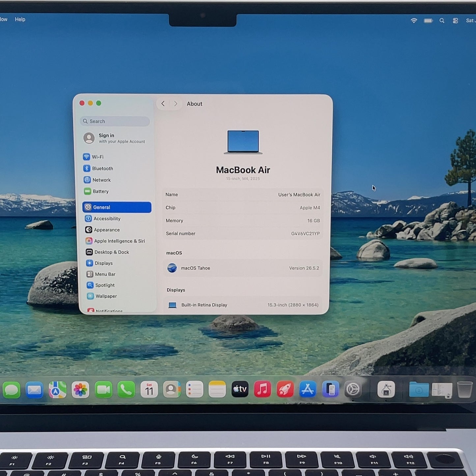
Task: Open the red rocket app in Dock
Action: click(285, 389)
